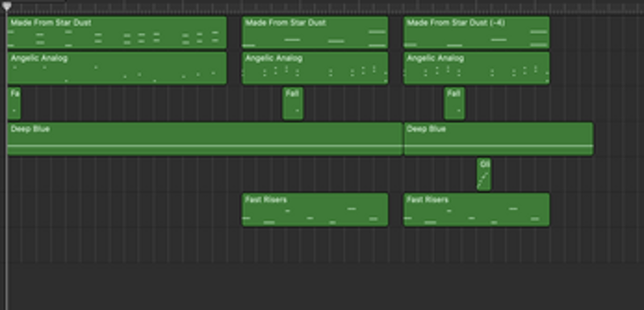Click the ruler above the Made From Star Dust (-4) region
Screen dimensions: 644x310
(477, 7)
